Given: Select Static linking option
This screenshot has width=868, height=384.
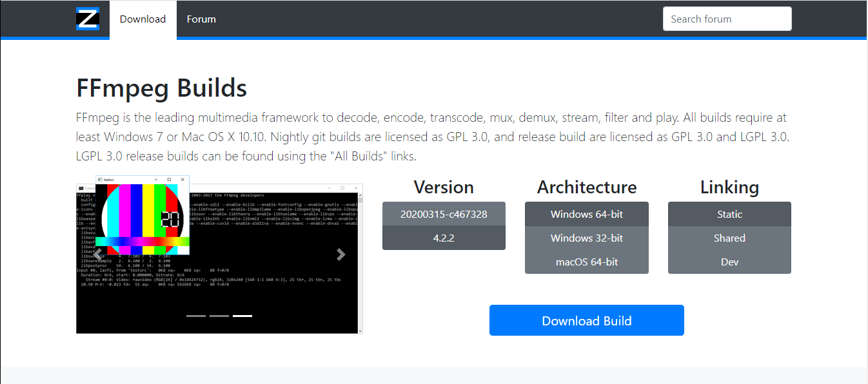Looking at the screenshot, I should click(x=729, y=214).
